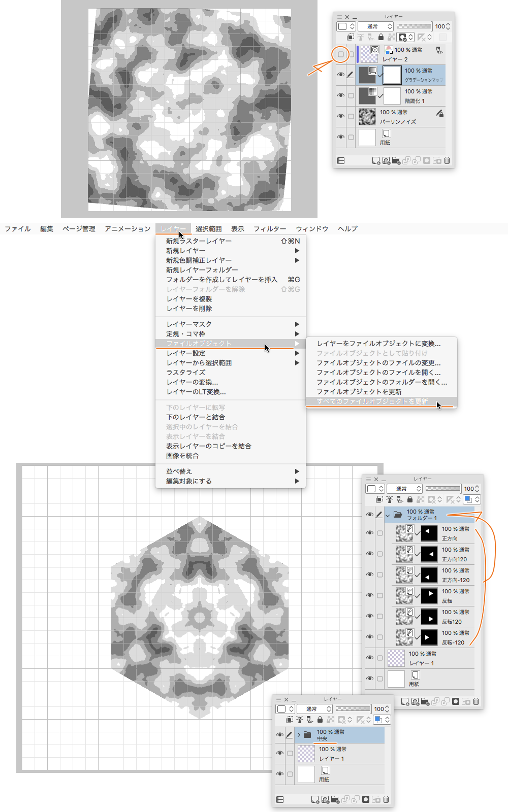Open layer color dropdown in 中央 panel
This screenshot has height=812, width=508.
coord(382,720)
